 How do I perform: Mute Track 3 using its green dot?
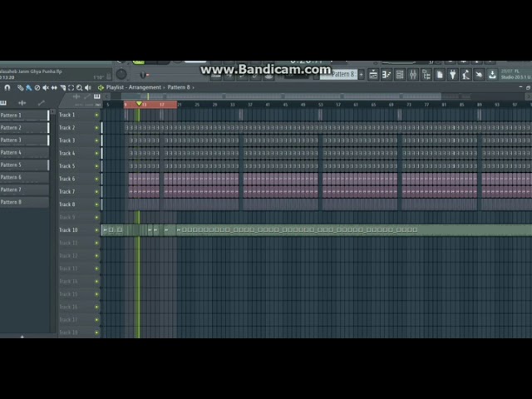96,140
